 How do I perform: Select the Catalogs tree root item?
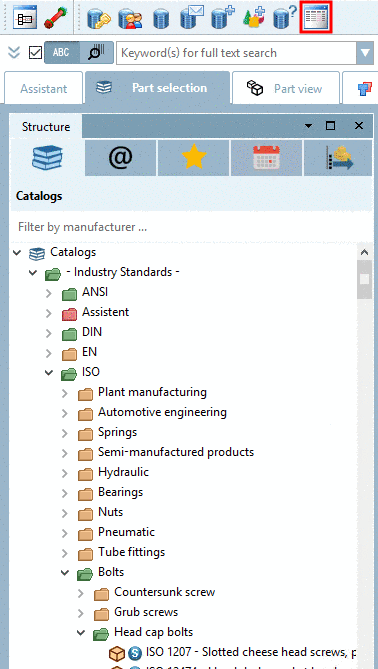pyautogui.click(x=73, y=252)
